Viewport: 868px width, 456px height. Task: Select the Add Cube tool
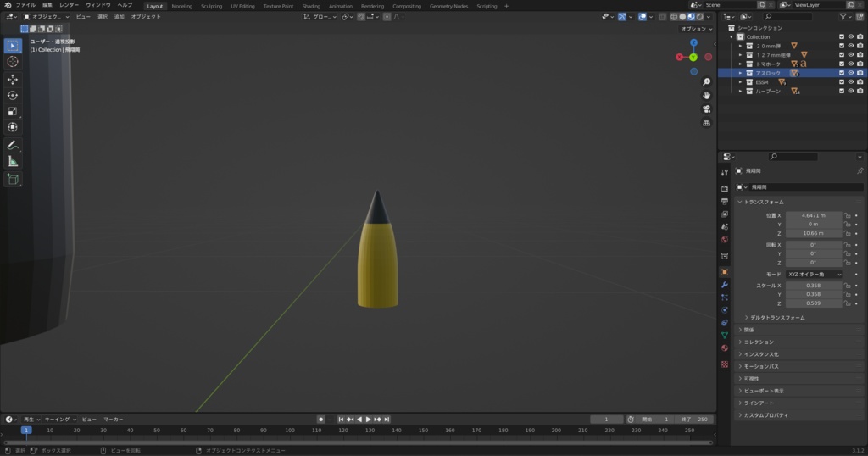13,180
